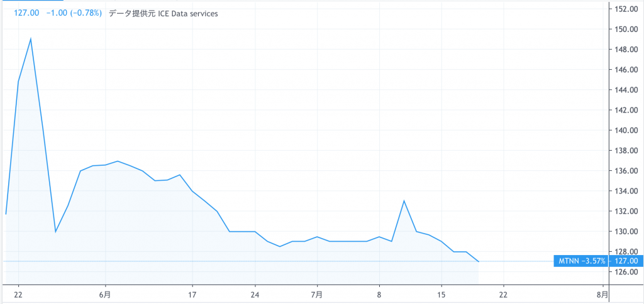Click the 24 date axis label

255,294
